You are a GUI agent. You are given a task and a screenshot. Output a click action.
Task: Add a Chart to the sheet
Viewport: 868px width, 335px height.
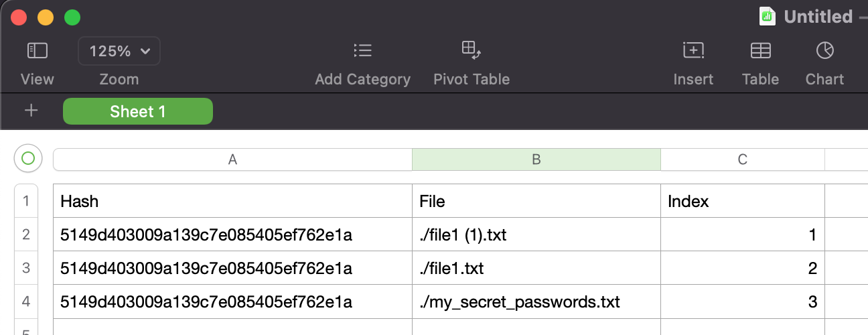click(x=824, y=51)
